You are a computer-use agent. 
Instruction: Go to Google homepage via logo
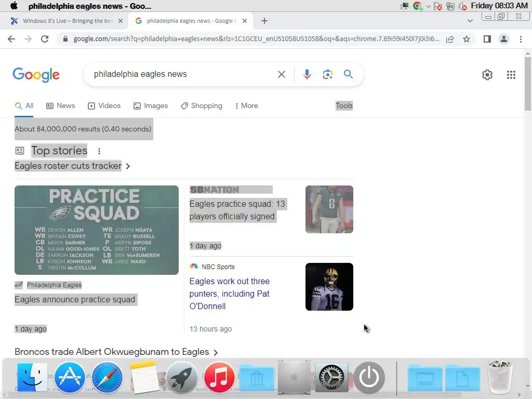point(36,75)
